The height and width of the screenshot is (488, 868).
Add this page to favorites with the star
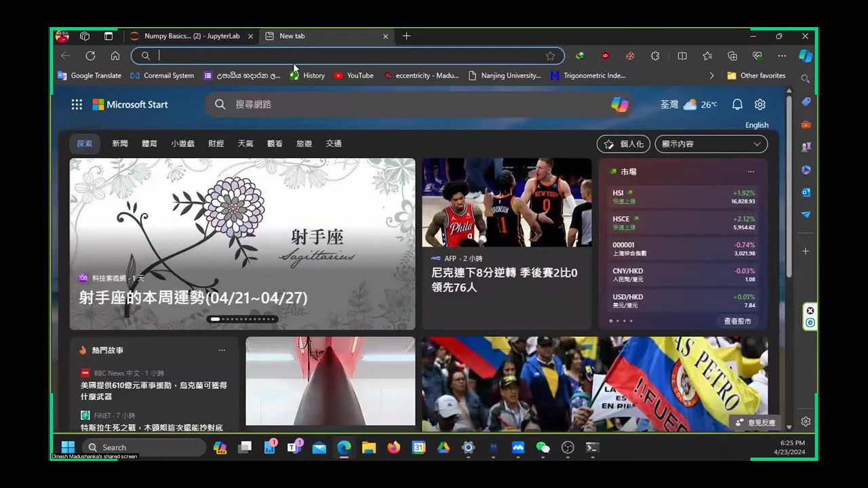point(550,56)
